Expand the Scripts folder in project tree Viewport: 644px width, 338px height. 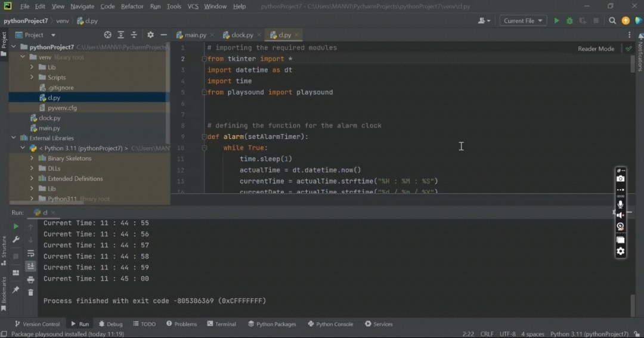coord(32,77)
